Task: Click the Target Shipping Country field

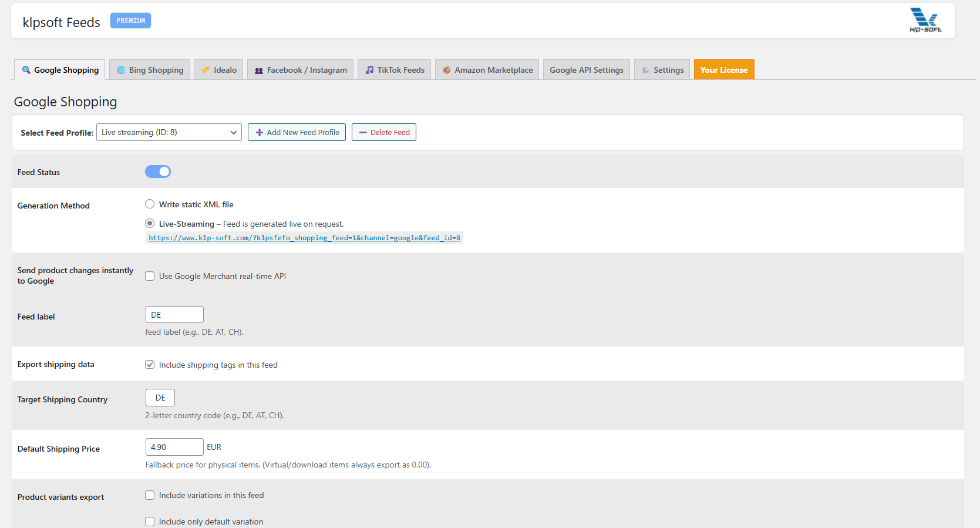Action: 160,398
